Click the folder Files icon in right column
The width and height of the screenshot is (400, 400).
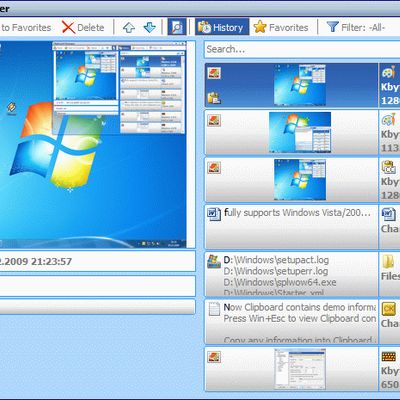click(x=388, y=262)
